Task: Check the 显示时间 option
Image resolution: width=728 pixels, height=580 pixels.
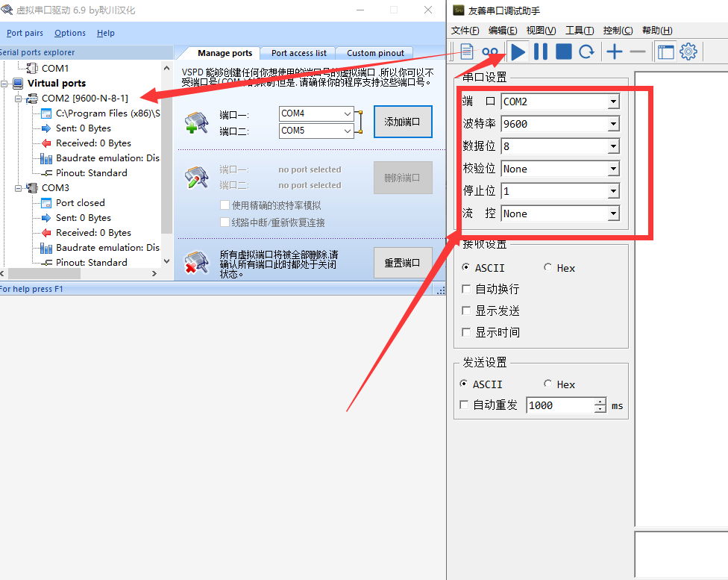Action: click(465, 332)
